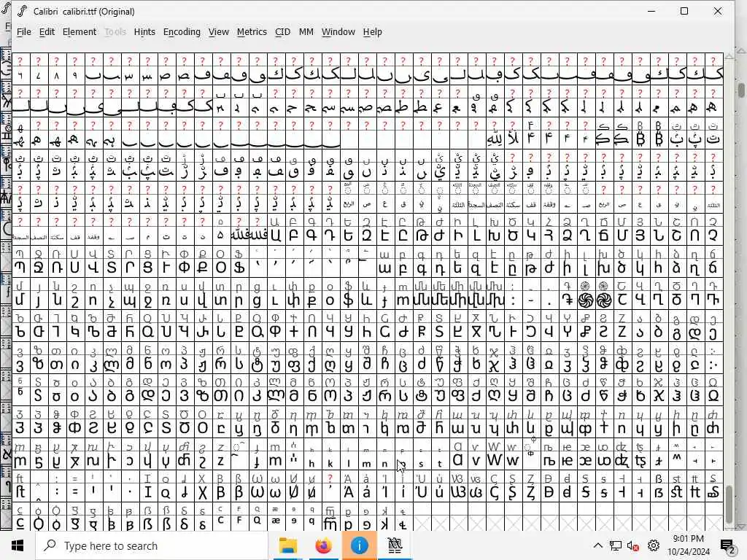747x560 pixels.
Task: Select the capital W glyph beside v
Action: pyautogui.click(x=494, y=461)
